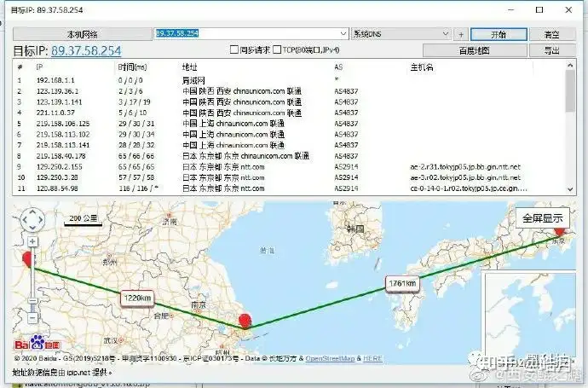The height and width of the screenshot is (388, 588).
Task: Click the 89.37.58.254 target IP link
Action: click(x=86, y=50)
